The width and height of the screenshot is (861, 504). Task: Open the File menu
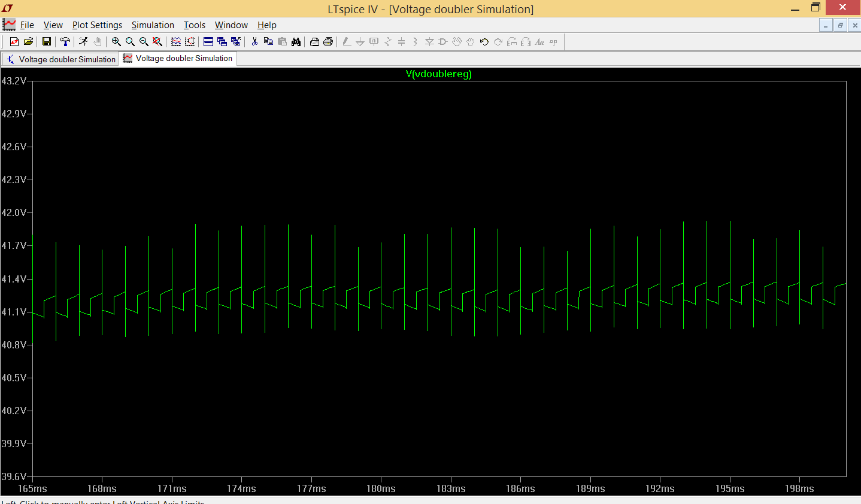point(27,25)
